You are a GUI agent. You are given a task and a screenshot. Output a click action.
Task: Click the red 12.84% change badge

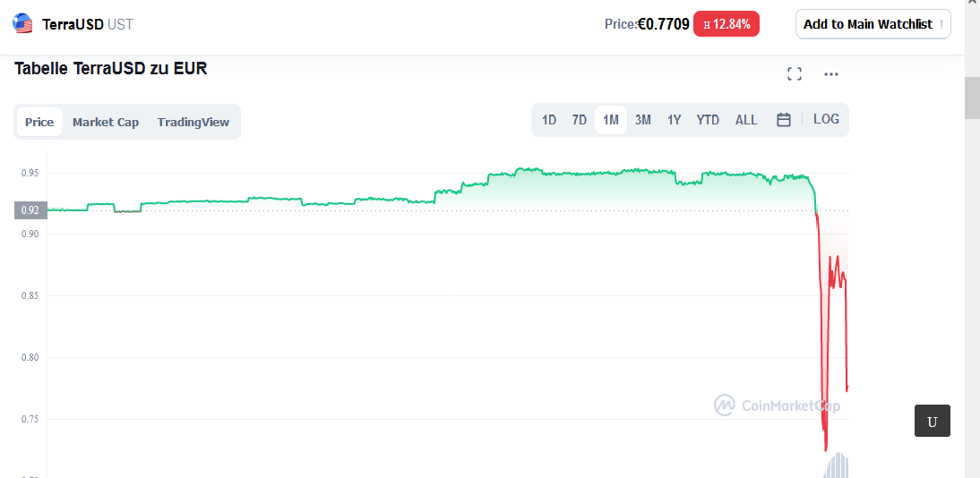click(x=726, y=24)
